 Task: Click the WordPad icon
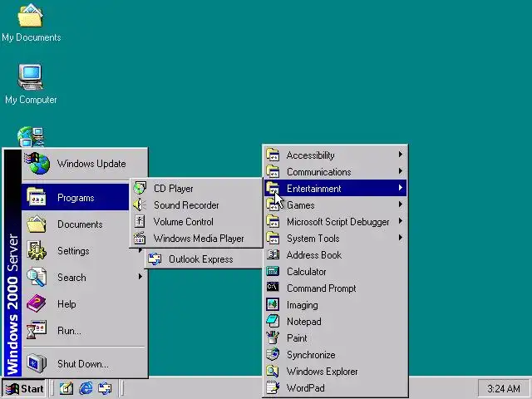tap(273, 387)
